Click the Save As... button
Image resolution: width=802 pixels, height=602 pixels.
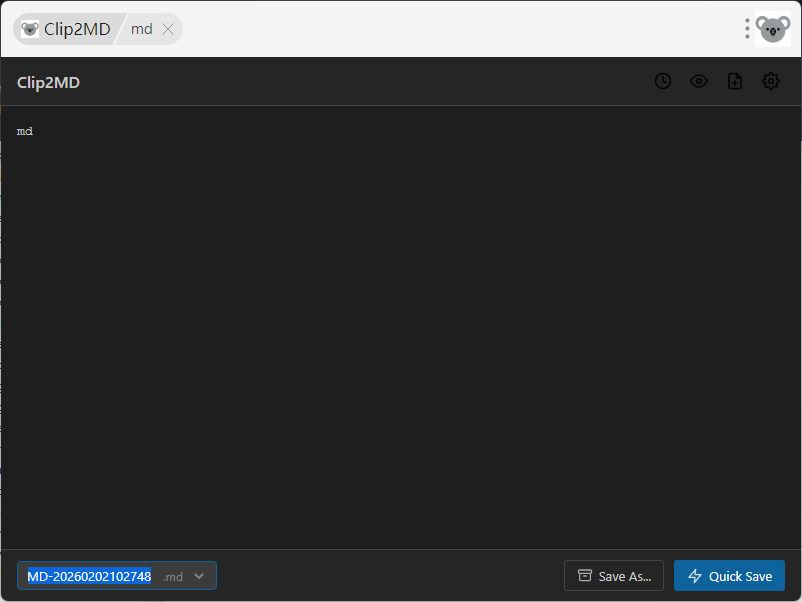pyautogui.click(x=614, y=576)
